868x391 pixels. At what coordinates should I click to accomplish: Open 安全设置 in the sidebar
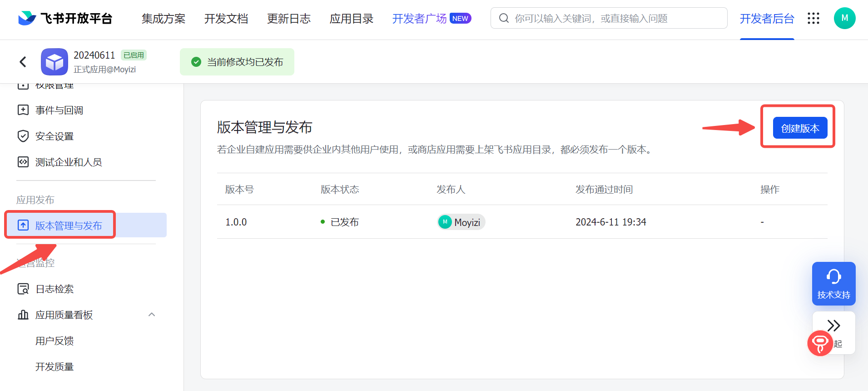(55, 136)
